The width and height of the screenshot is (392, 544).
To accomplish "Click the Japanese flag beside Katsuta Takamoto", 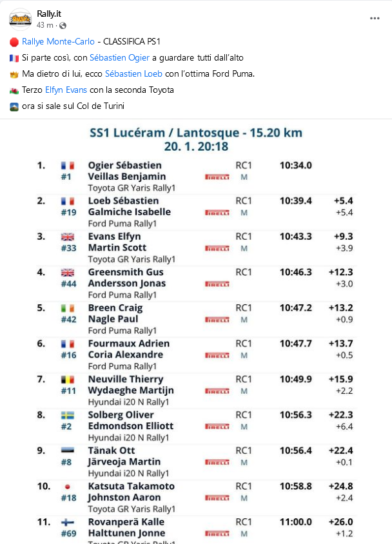I will point(67,487).
